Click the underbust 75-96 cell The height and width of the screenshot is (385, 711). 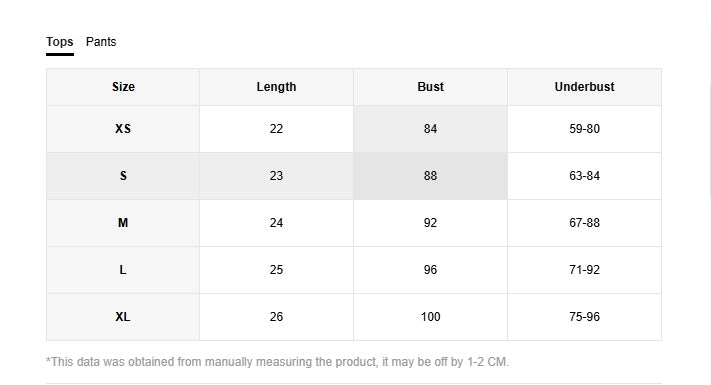point(584,317)
